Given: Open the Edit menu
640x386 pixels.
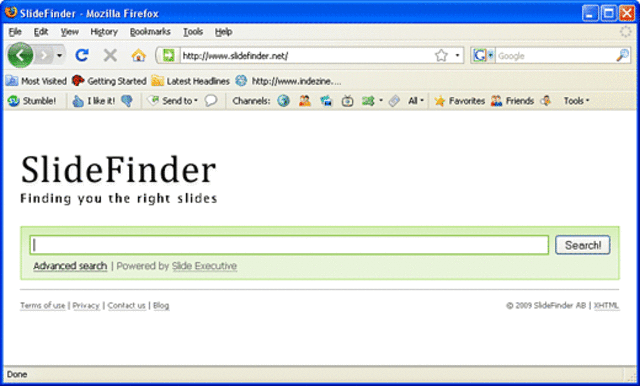Looking at the screenshot, I should (x=41, y=31).
